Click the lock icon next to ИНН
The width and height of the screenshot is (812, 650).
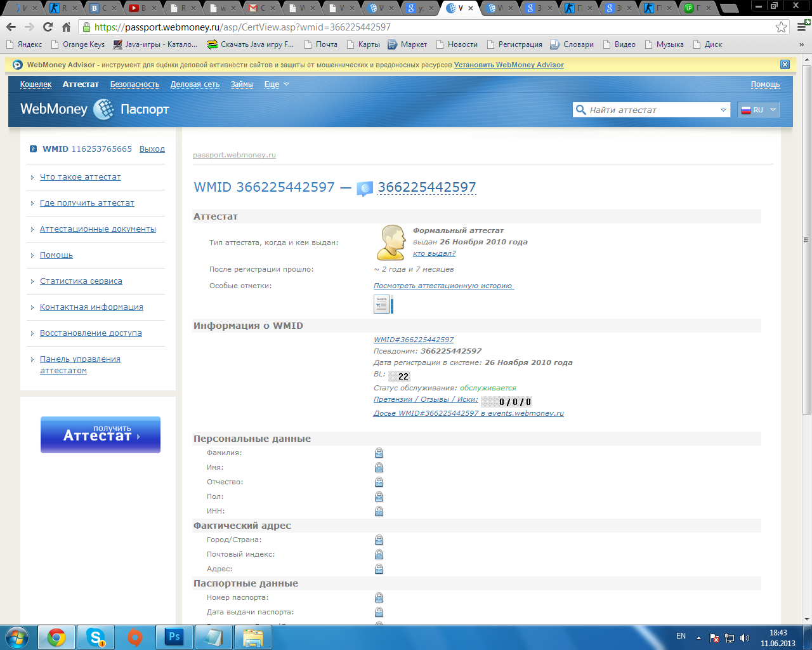(379, 512)
